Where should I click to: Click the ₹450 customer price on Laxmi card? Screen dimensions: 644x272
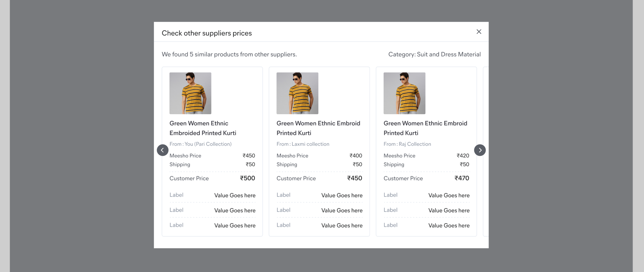[x=355, y=178]
